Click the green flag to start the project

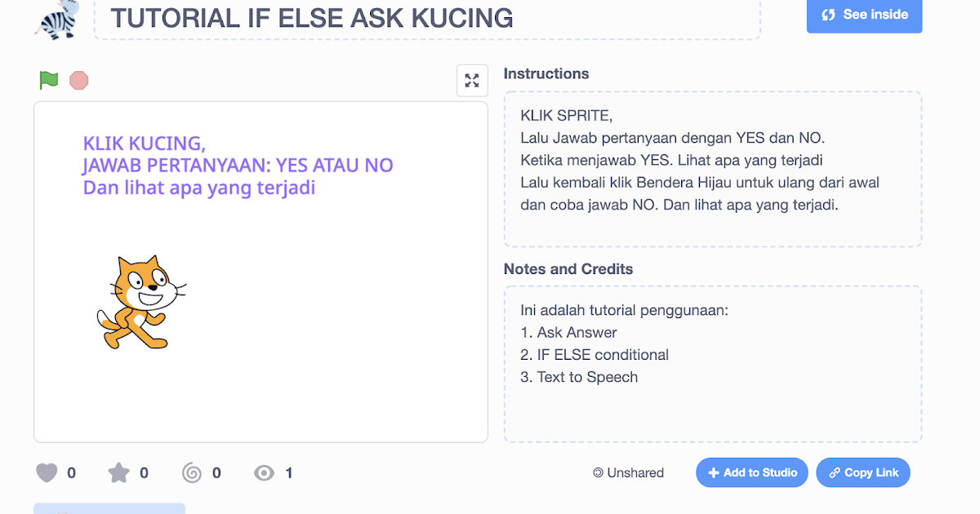tap(48, 81)
